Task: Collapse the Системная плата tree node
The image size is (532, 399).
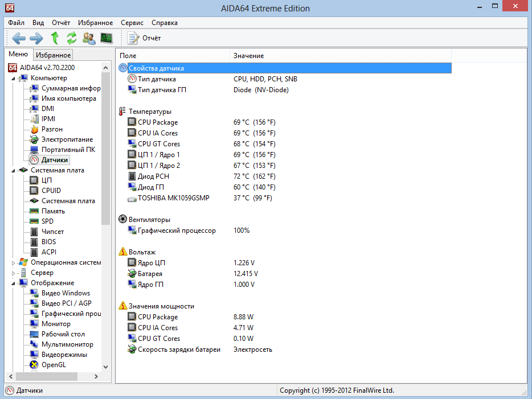Action: [x=13, y=170]
